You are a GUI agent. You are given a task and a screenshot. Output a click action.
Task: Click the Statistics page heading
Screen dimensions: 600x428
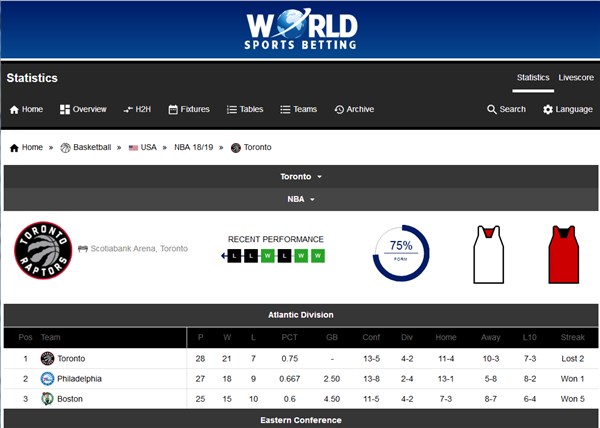(x=32, y=78)
